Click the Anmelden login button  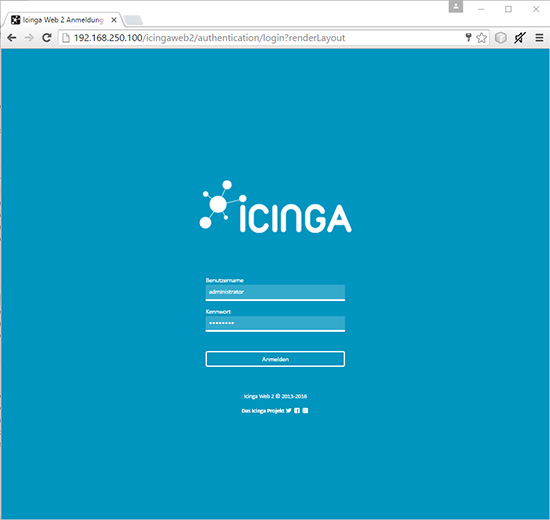pyautogui.click(x=275, y=359)
